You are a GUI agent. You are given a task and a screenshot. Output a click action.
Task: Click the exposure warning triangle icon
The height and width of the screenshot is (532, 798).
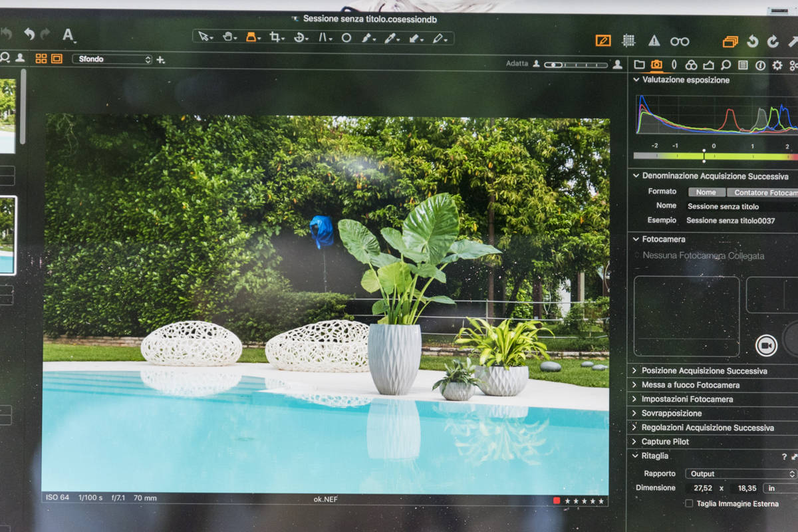[654, 41]
